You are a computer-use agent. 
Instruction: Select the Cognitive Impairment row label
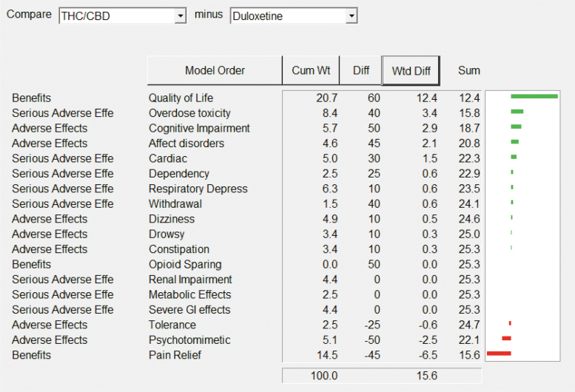tap(199, 128)
